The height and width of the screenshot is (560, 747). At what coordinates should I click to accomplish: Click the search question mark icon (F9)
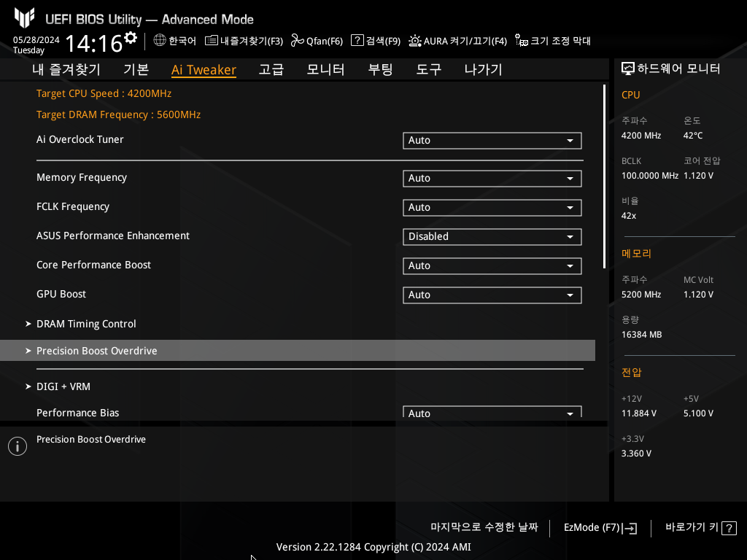click(357, 40)
